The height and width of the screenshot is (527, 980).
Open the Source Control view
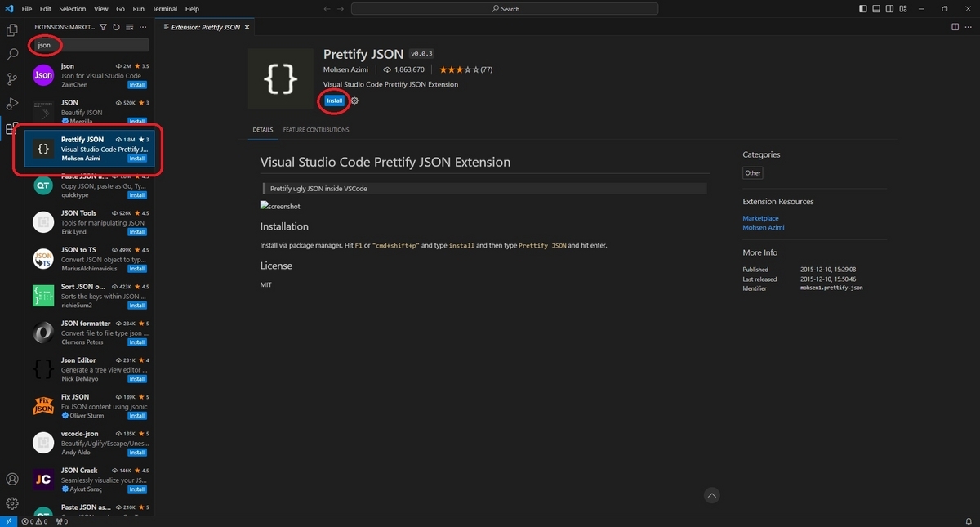point(12,79)
